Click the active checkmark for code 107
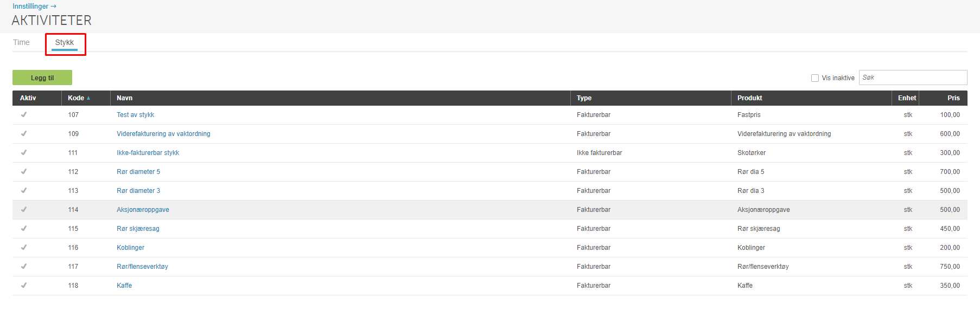This screenshot has width=980, height=310. pos(24,114)
